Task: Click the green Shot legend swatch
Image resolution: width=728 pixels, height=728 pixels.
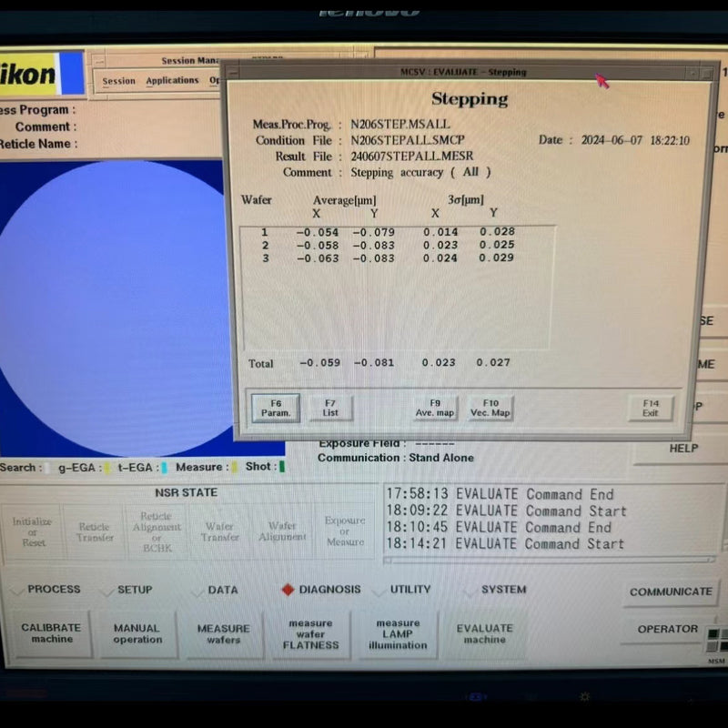Action: coord(281,467)
